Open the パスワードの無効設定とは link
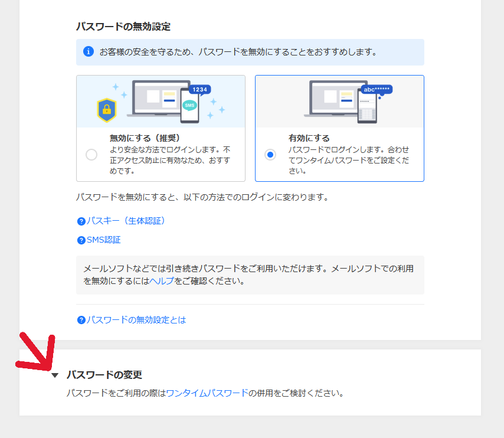Image resolution: width=504 pixels, height=438 pixels. click(x=136, y=320)
